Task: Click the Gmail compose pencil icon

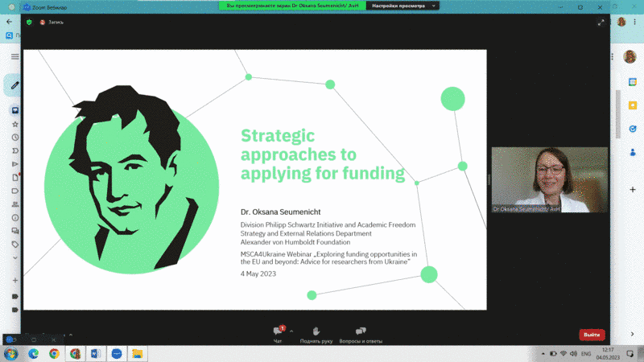Action: pyautogui.click(x=14, y=85)
